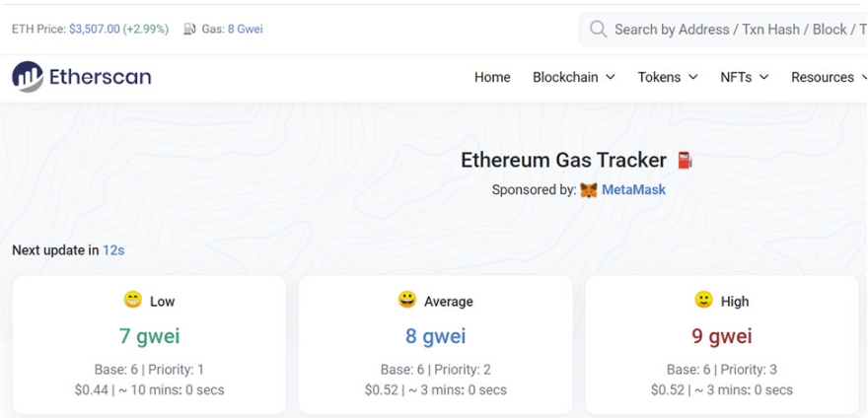Expand the Blockchain dropdown menu

[573, 78]
